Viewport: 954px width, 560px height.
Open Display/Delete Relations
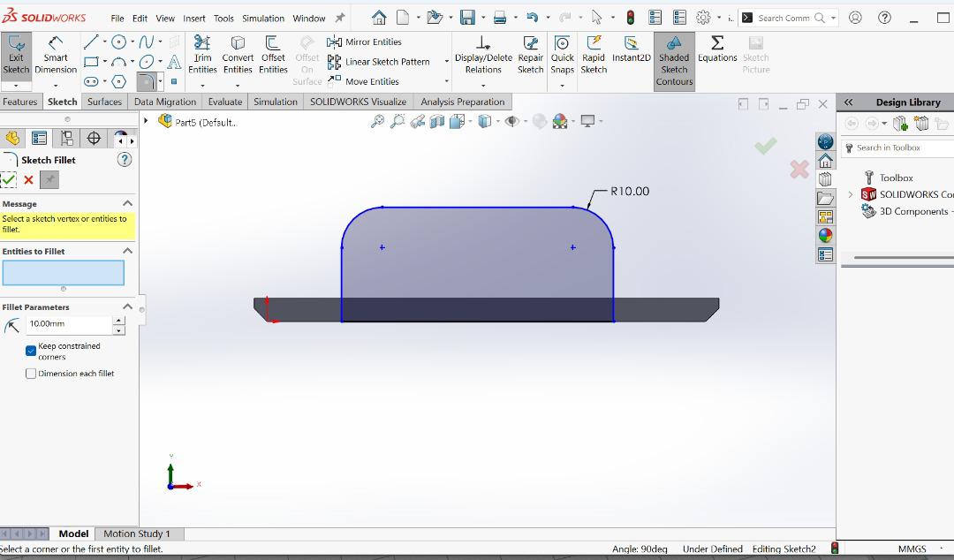point(483,55)
